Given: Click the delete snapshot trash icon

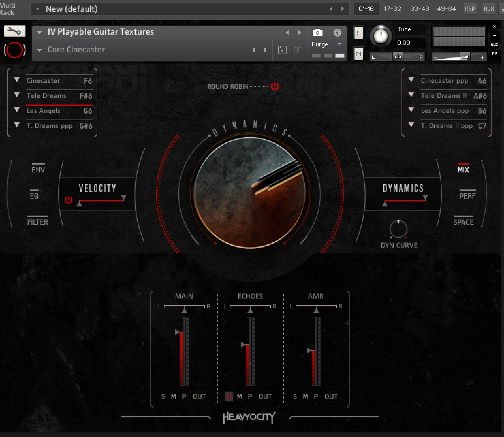Looking at the screenshot, I should (x=297, y=50).
